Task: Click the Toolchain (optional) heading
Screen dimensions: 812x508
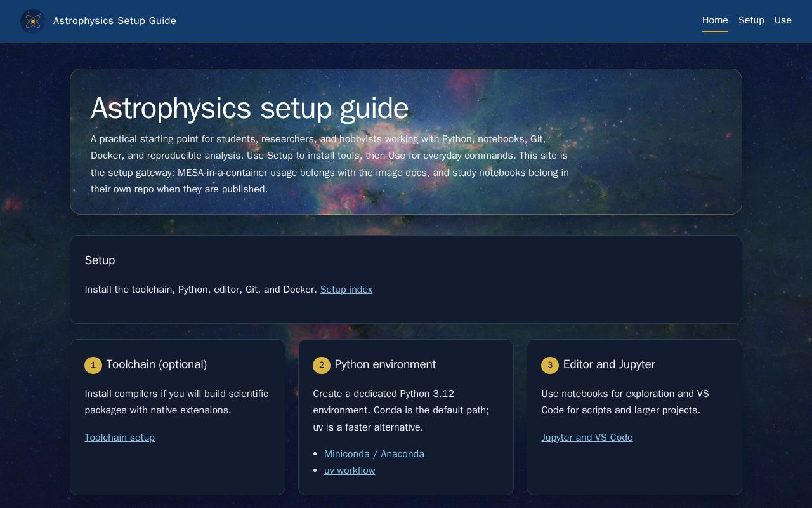Action: [x=157, y=364]
